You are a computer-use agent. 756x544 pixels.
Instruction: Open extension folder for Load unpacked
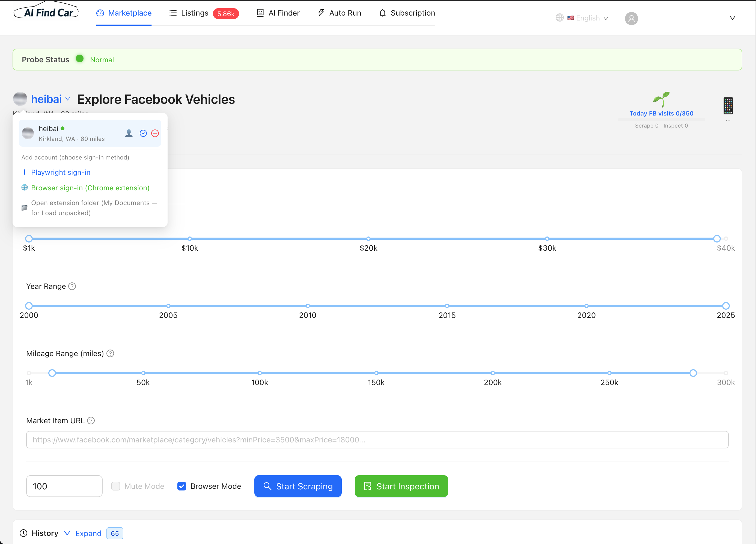89,208
